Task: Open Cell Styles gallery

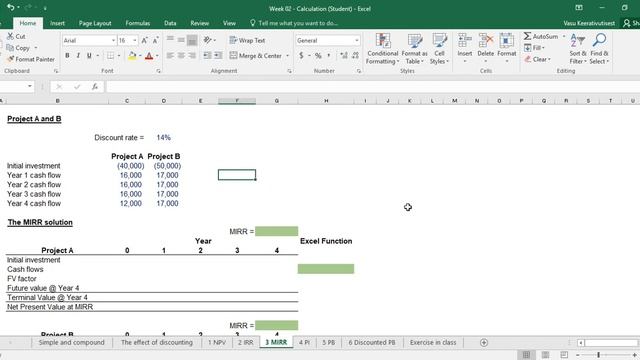Action: coord(439,49)
